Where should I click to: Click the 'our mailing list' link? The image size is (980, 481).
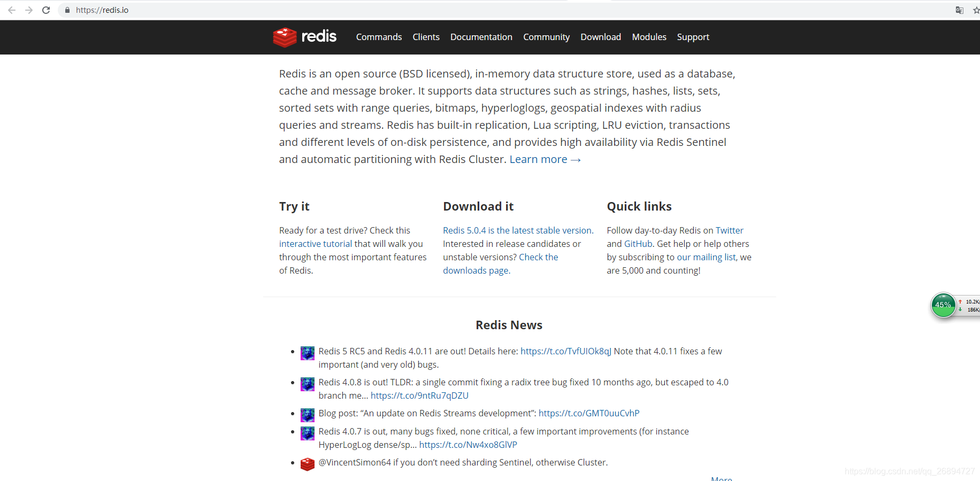(x=706, y=257)
